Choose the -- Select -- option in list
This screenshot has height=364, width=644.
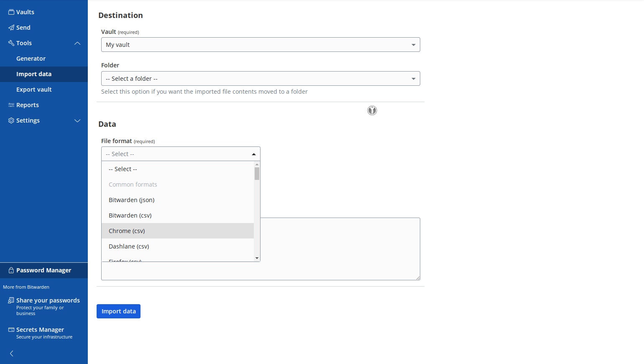(x=178, y=169)
